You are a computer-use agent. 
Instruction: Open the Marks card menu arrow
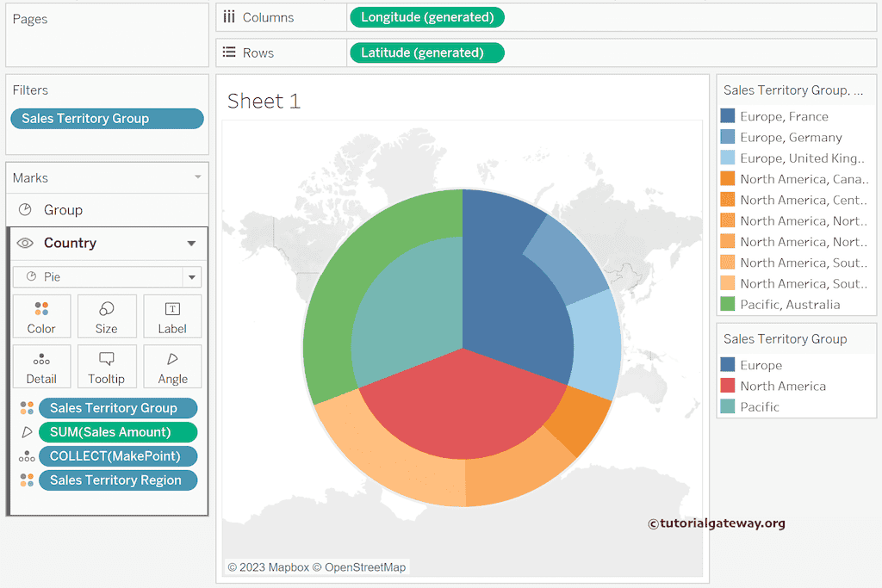click(x=197, y=177)
